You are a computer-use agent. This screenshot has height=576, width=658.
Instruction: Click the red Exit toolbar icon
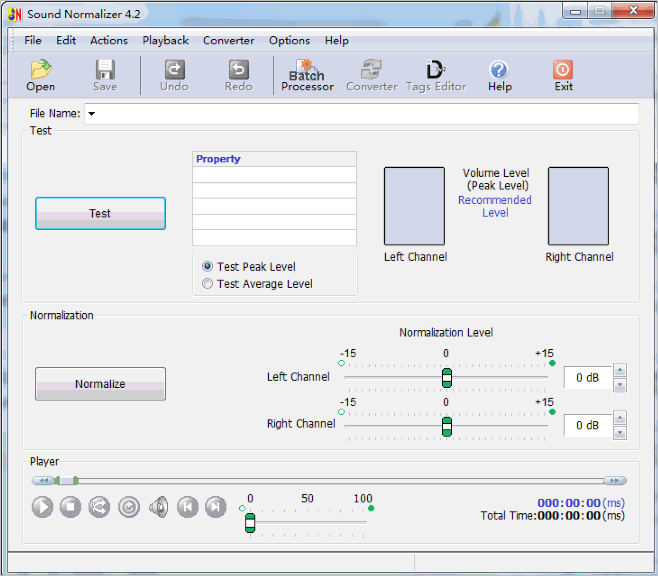tap(563, 76)
